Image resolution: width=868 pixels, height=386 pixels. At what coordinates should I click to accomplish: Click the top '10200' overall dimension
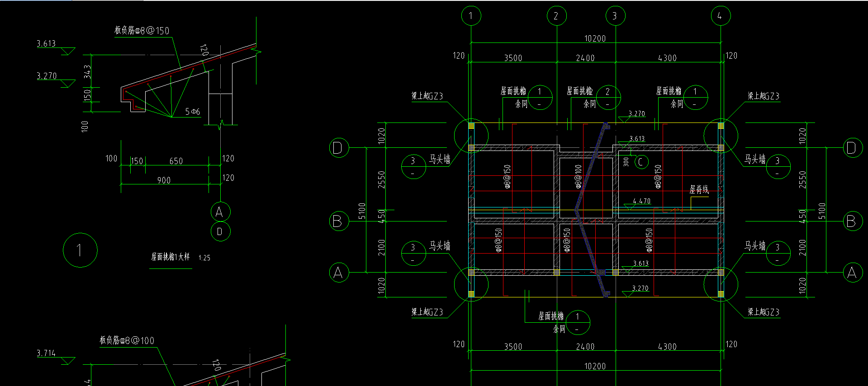pos(595,38)
